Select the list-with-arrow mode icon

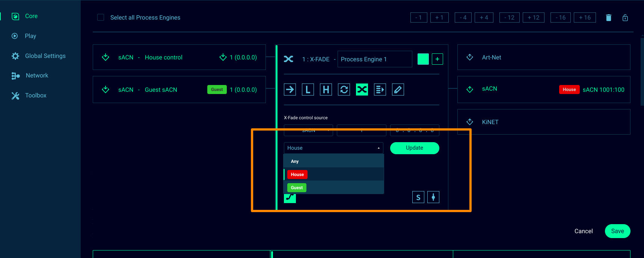tap(380, 90)
